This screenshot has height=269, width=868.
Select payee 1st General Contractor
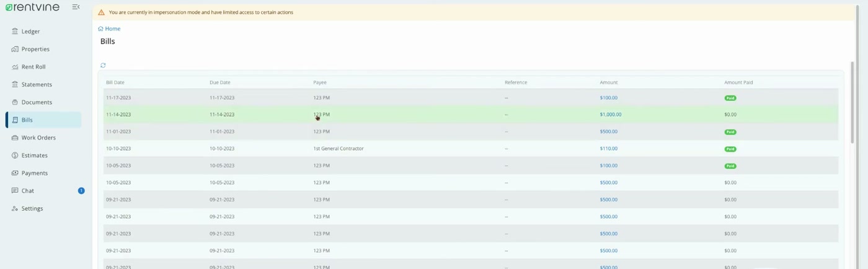click(x=339, y=149)
